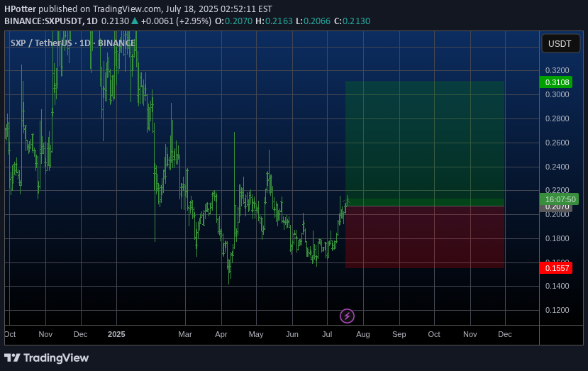Click the L:0.2066 low value in header
This screenshot has width=588, height=371.
pos(313,21)
